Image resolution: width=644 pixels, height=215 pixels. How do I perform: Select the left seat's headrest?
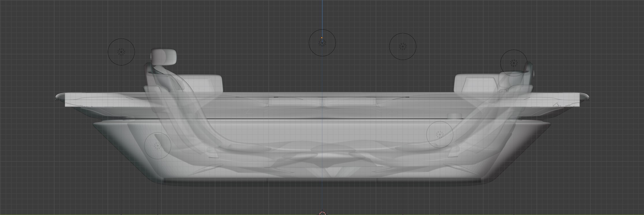click(x=164, y=56)
